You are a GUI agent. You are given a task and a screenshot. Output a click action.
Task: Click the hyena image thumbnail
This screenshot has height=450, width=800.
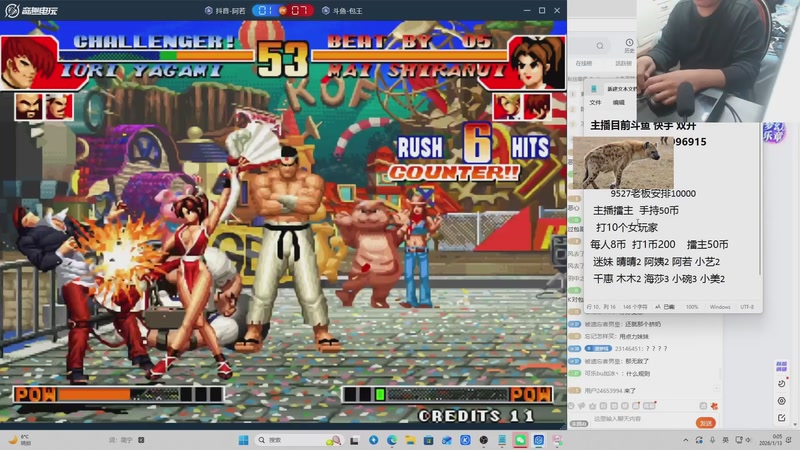(623, 163)
